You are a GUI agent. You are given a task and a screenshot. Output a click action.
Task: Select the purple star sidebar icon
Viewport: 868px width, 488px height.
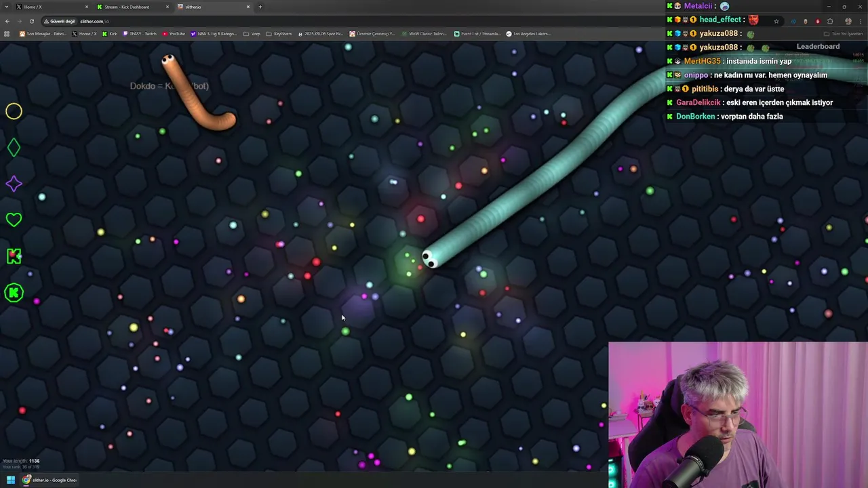tap(14, 184)
